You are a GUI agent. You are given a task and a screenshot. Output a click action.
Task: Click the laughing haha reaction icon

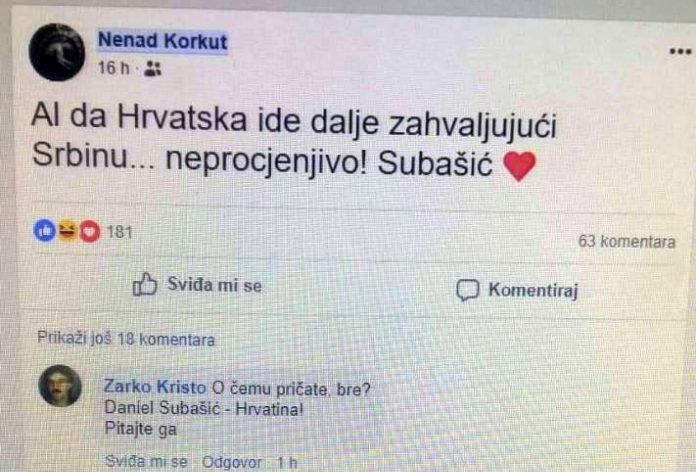[x=67, y=230]
